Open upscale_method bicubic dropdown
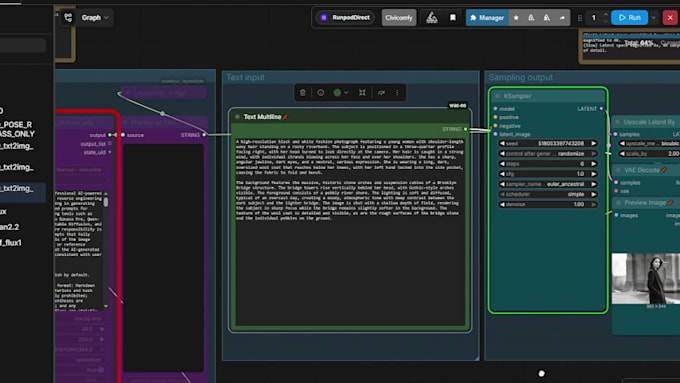Viewport: 680px width, 383px height. [649, 143]
